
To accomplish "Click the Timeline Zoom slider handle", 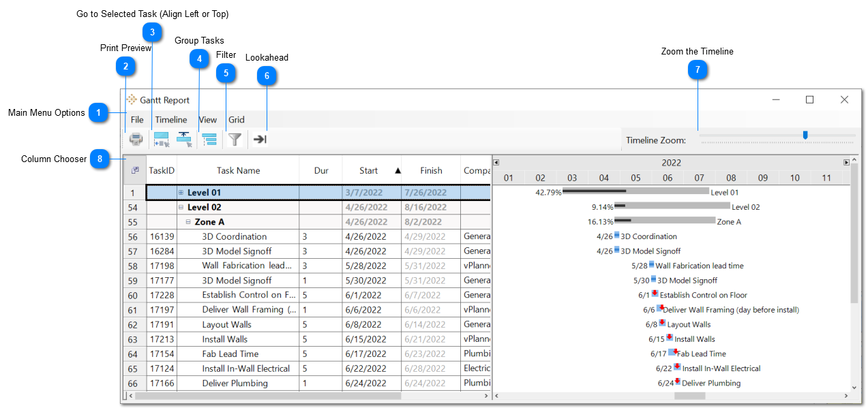I will point(805,136).
